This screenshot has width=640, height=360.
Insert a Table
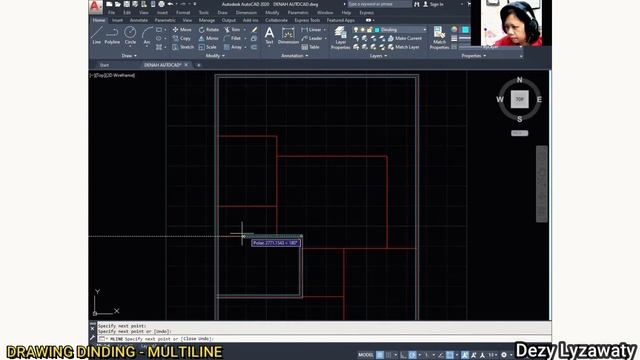[x=310, y=47]
